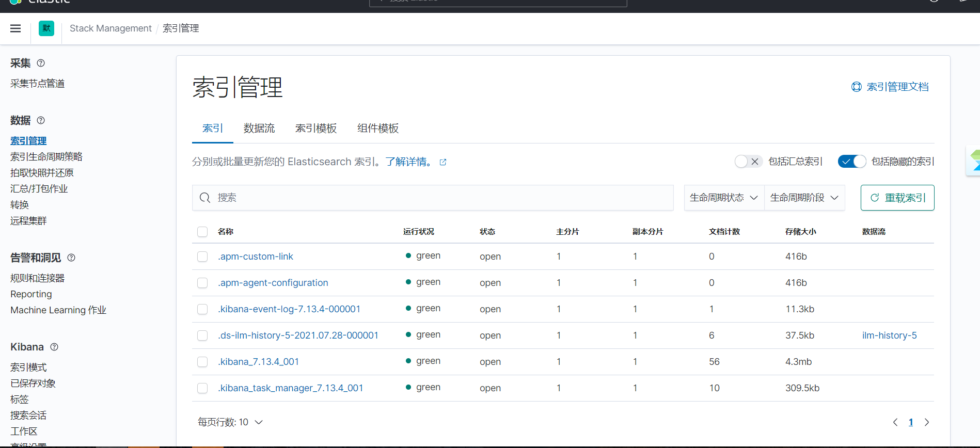Image resolution: width=980 pixels, height=448 pixels.
Task: Switch to the 索引 tab
Action: [213, 128]
